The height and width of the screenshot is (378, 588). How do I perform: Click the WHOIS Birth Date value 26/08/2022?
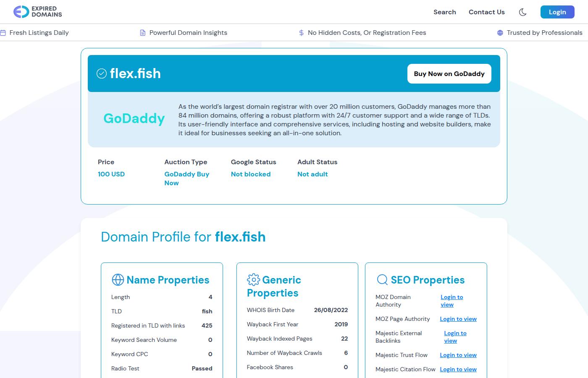click(x=331, y=310)
